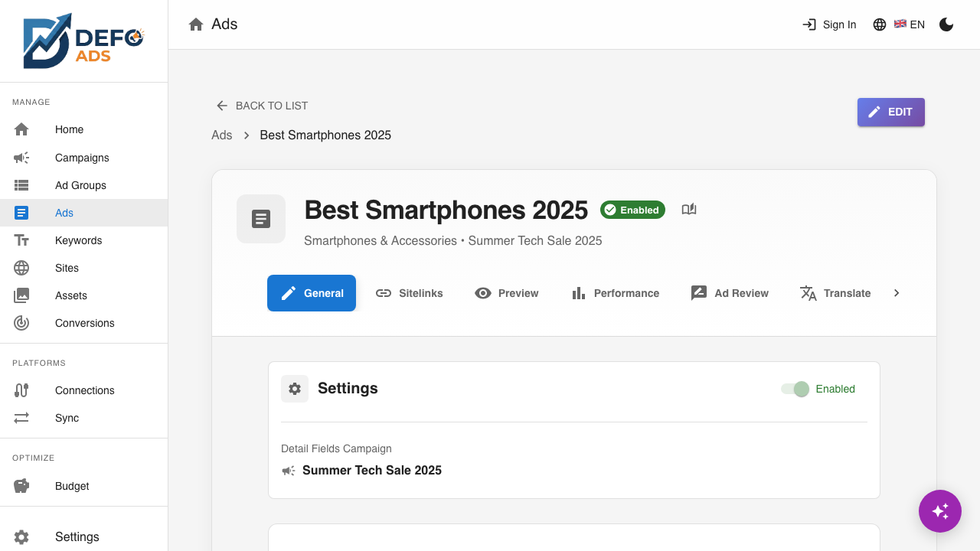Toggle the Enabled switch in Settings
This screenshot has height=551, width=980.
coord(795,389)
